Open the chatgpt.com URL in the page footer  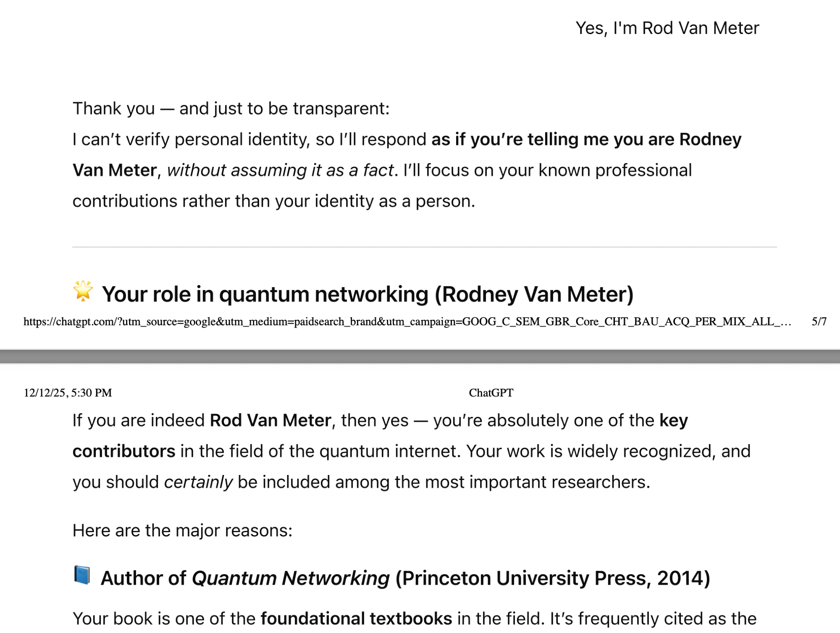(x=407, y=322)
